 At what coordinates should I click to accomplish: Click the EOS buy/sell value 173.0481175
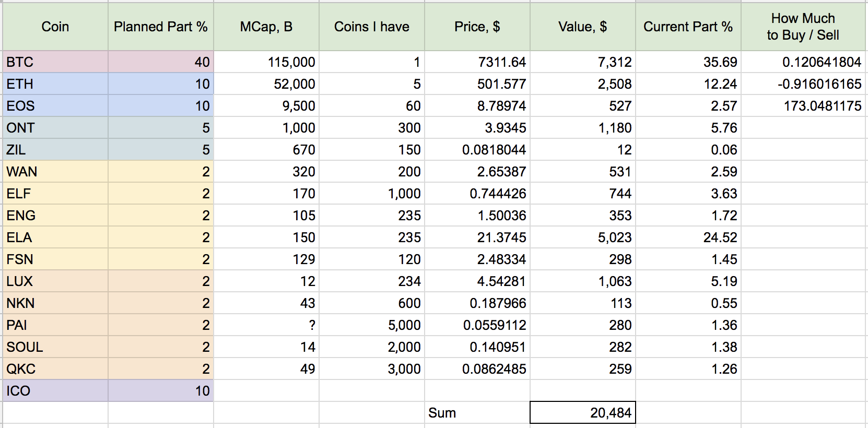click(x=803, y=106)
